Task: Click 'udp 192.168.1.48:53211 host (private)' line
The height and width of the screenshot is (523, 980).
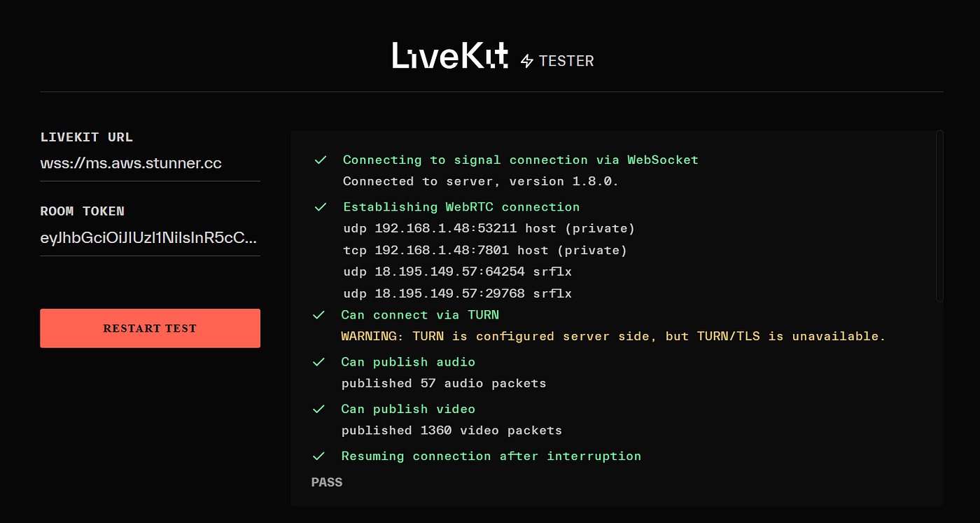Action: click(489, 229)
